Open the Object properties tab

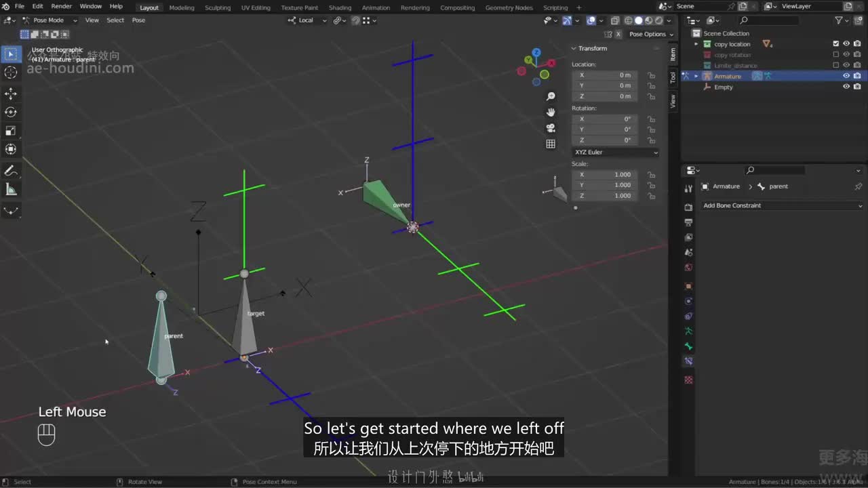tap(688, 286)
